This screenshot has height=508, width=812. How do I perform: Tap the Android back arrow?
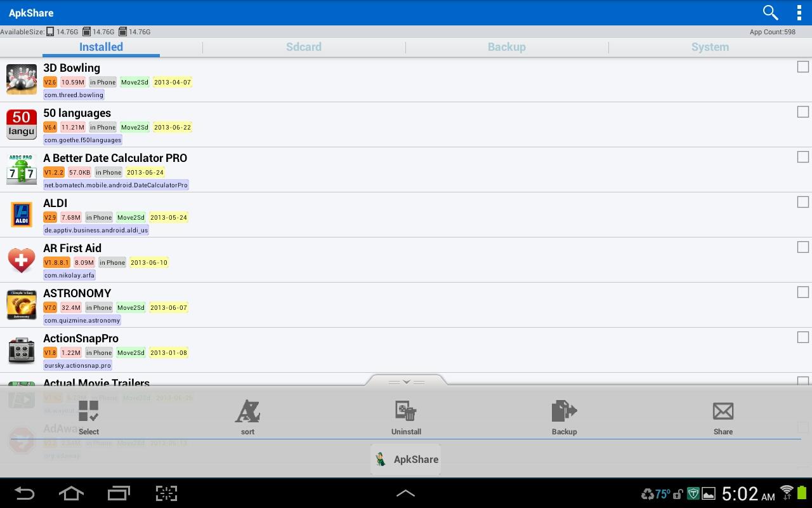(x=24, y=493)
